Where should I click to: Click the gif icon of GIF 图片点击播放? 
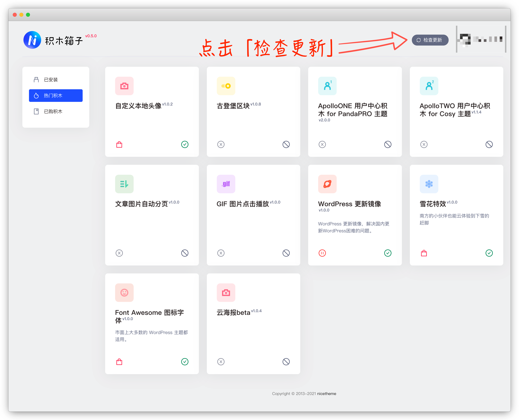pyautogui.click(x=226, y=184)
